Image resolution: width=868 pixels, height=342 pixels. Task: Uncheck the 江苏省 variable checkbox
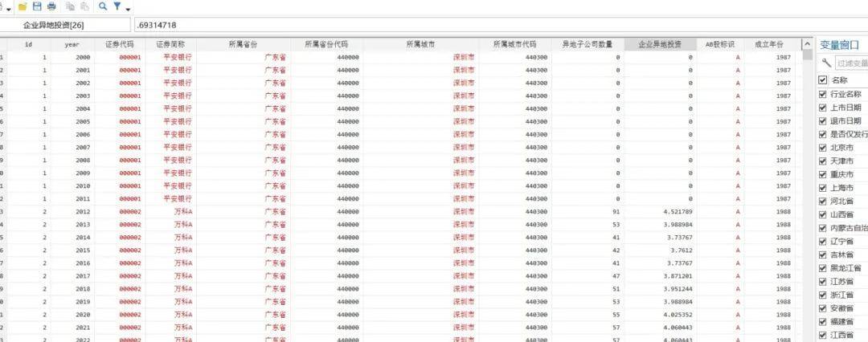(823, 282)
